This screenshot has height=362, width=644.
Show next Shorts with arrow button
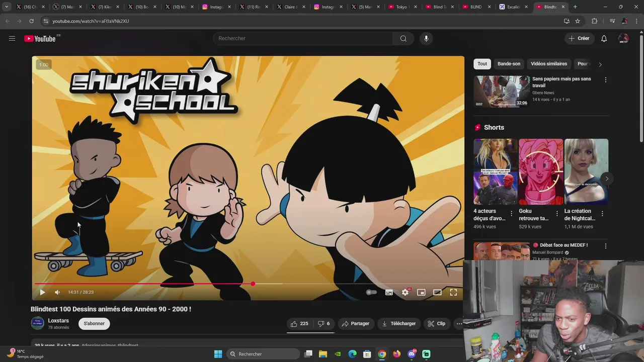pos(607,178)
